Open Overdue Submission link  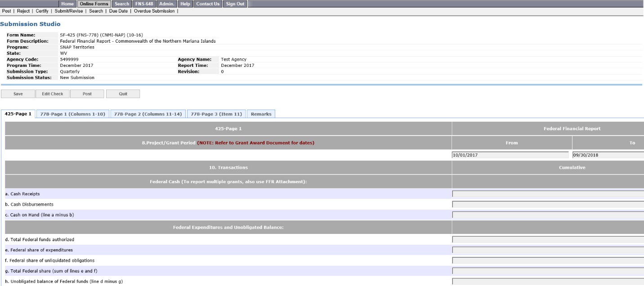point(154,11)
